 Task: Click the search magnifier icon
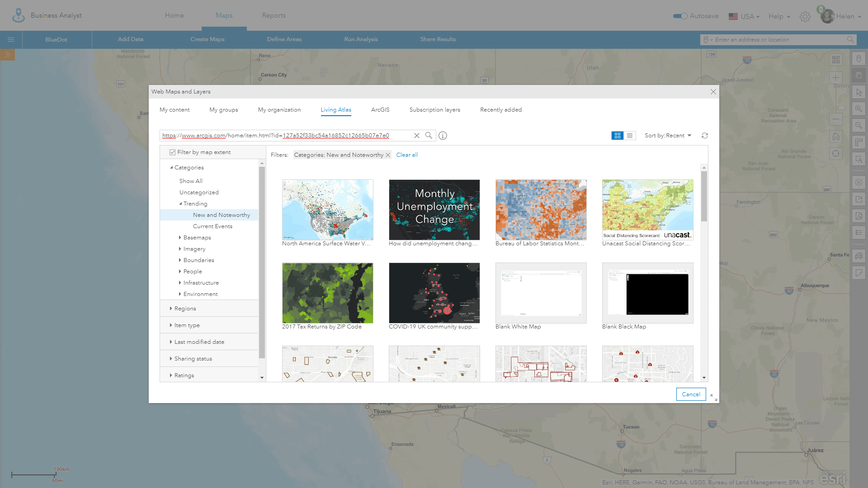coord(429,135)
